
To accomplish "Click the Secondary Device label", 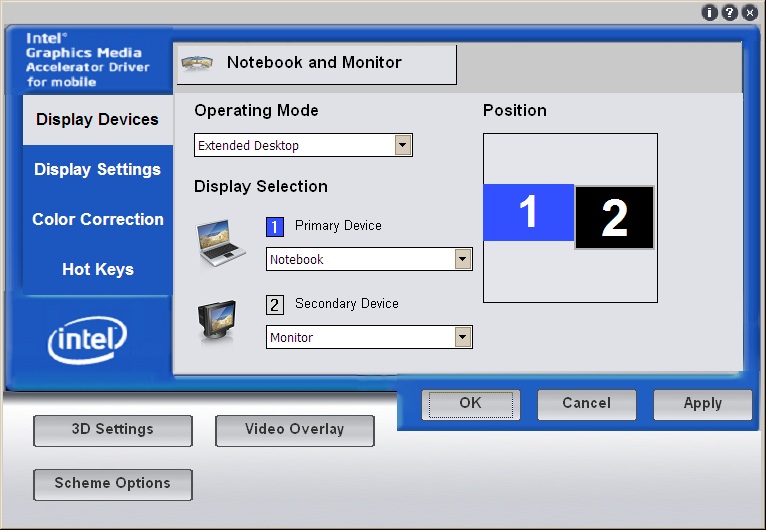I will 346,304.
